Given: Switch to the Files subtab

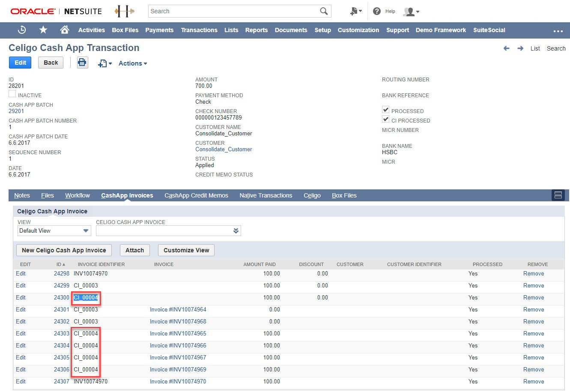Looking at the screenshot, I should (48, 195).
